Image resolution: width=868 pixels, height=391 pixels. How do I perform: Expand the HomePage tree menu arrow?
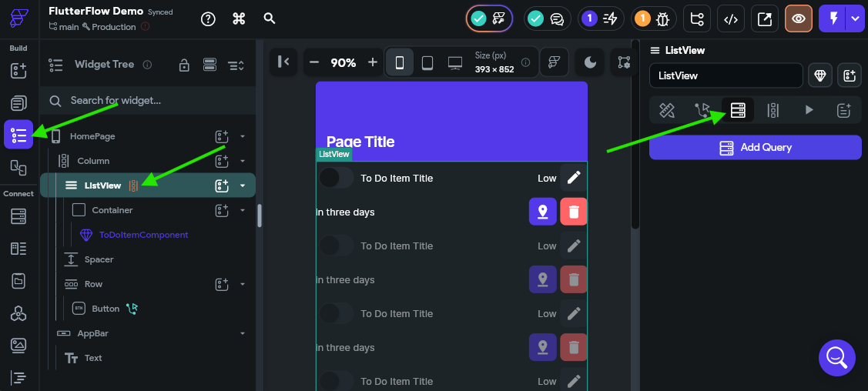click(x=243, y=136)
